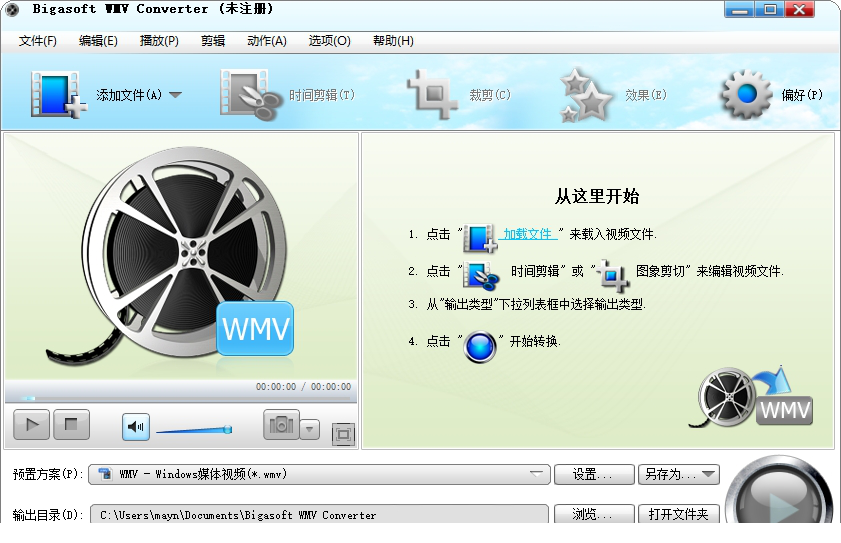This screenshot has width=841, height=543.
Task: Expand the Add File dropdown arrow
Action: click(x=175, y=95)
